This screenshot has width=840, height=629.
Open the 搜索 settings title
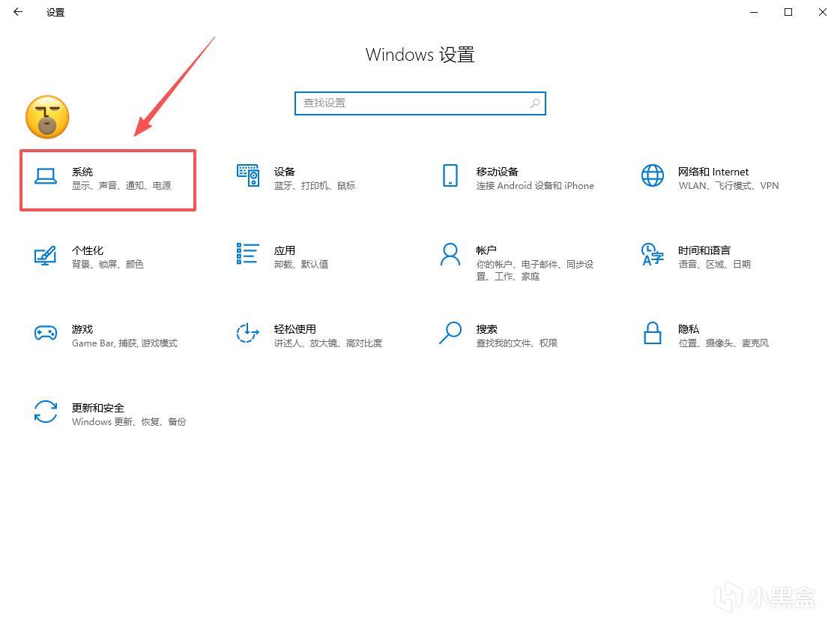pos(486,329)
